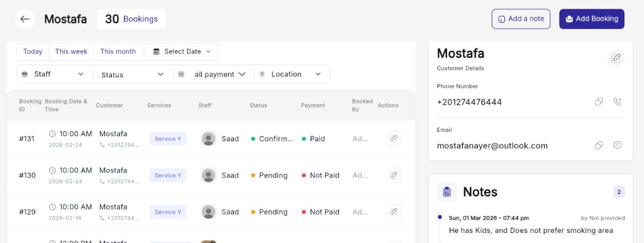Click the Confirm... status in booking #131
Image resolution: width=644 pixels, height=243 pixels.
[x=272, y=139]
